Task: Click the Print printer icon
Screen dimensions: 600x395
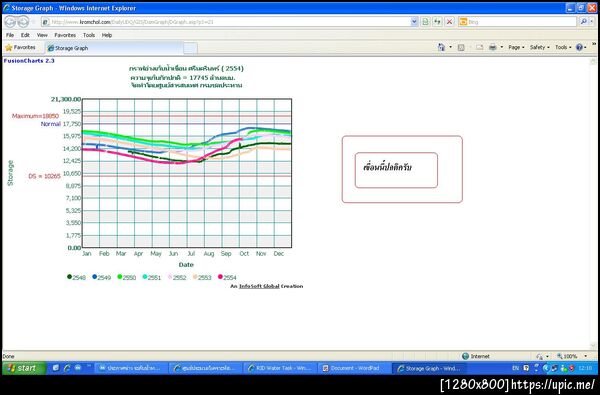Action: coord(493,47)
